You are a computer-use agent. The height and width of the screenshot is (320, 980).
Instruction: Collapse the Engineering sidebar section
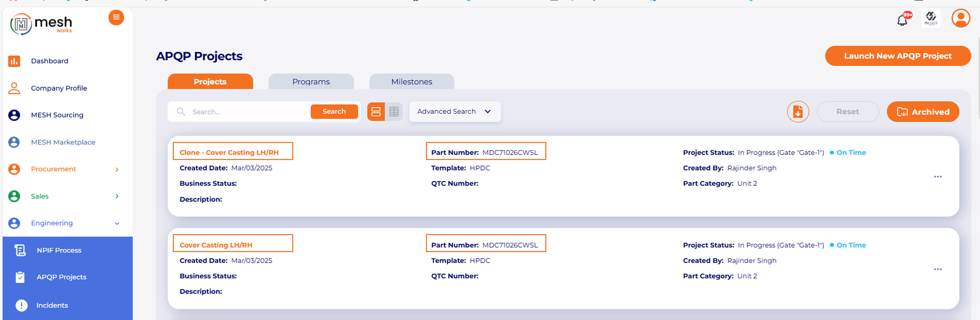(117, 223)
